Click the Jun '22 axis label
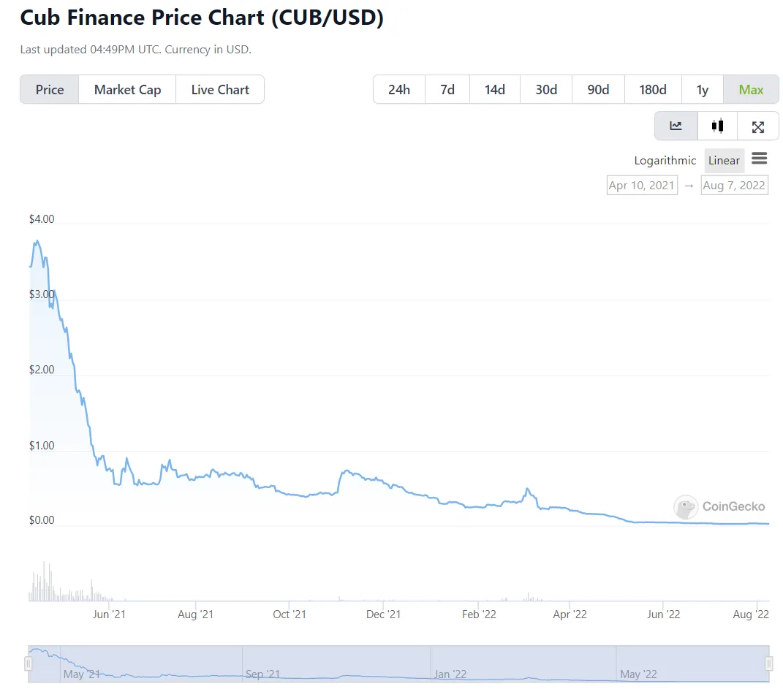This screenshot has height=700, width=783. (x=663, y=615)
